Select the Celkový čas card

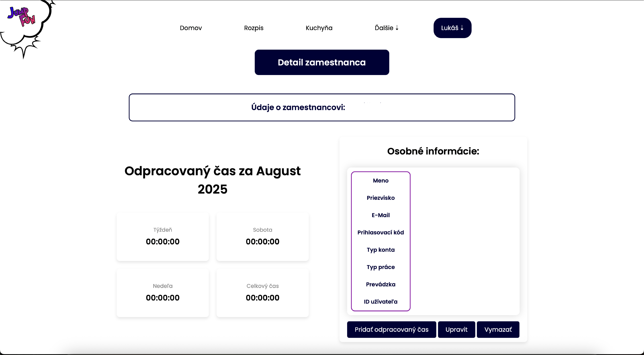click(x=262, y=293)
